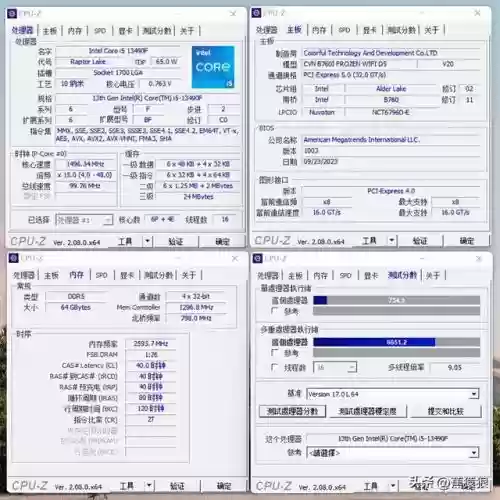Click 工具 button in benchmark window
The height and width of the screenshot is (500, 500).
click(x=371, y=486)
